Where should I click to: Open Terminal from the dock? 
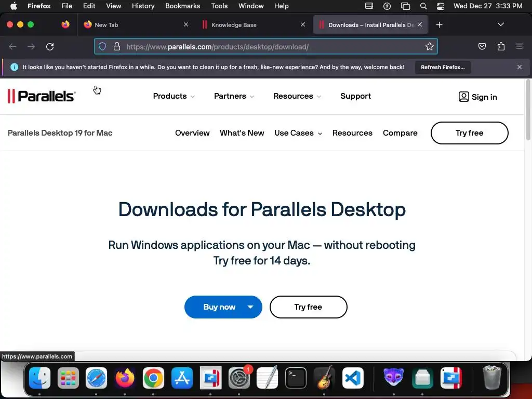(296, 378)
